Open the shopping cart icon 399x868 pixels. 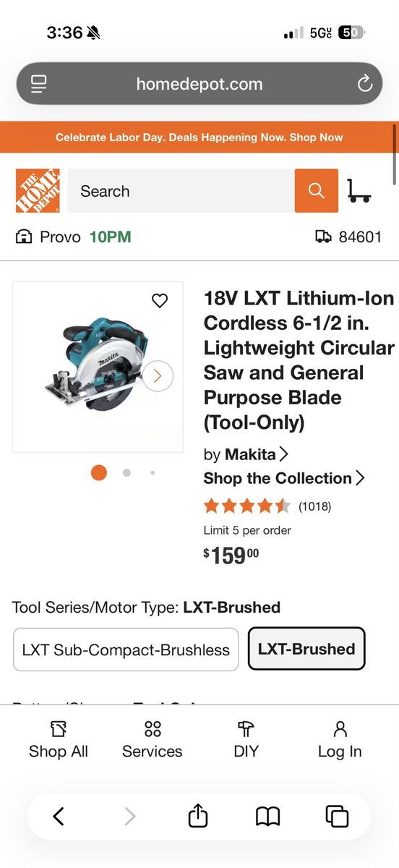(x=359, y=191)
